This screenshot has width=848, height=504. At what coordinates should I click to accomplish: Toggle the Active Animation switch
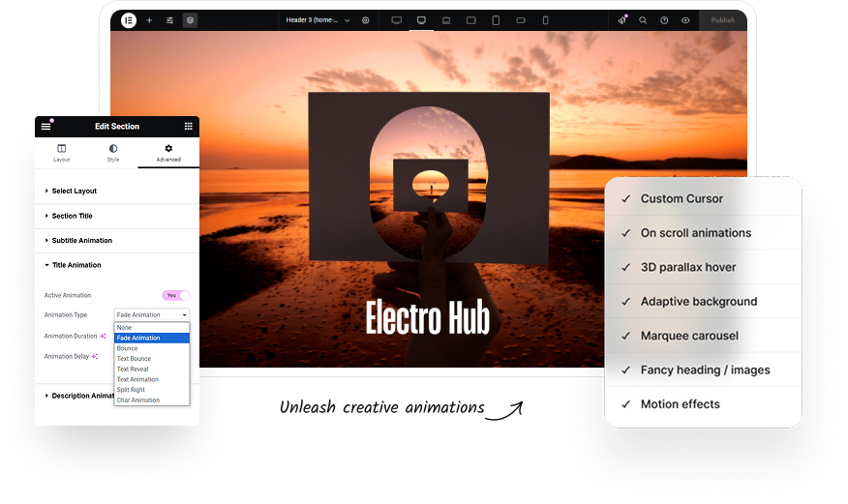[175, 295]
